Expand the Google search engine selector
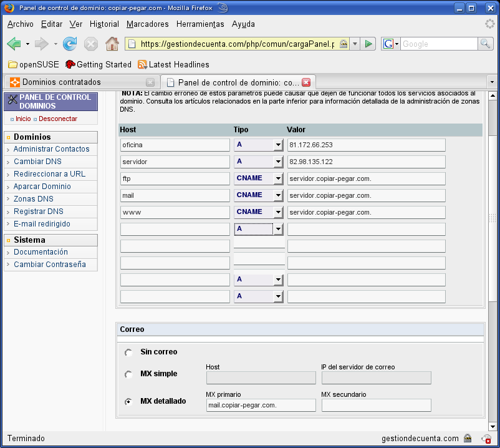Screen dimensions: 500x448 [391, 44]
